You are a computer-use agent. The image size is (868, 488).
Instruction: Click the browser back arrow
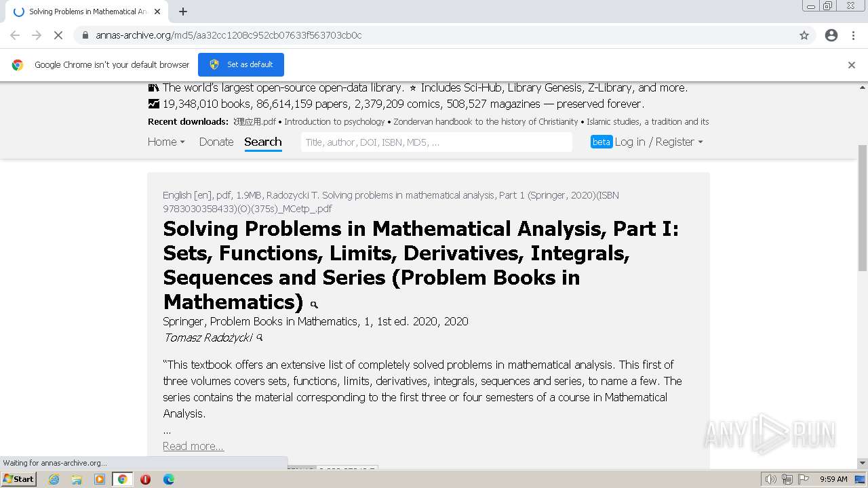15,35
